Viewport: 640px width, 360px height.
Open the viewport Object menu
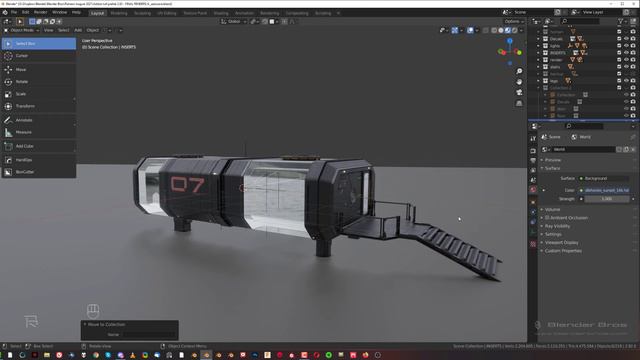coord(93,30)
